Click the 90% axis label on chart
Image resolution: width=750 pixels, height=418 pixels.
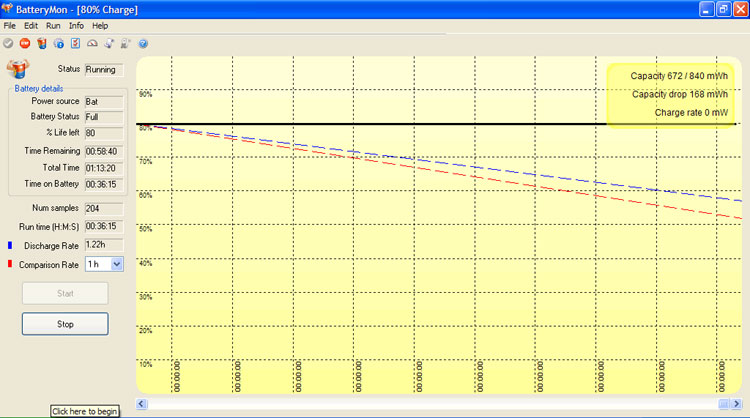point(145,94)
